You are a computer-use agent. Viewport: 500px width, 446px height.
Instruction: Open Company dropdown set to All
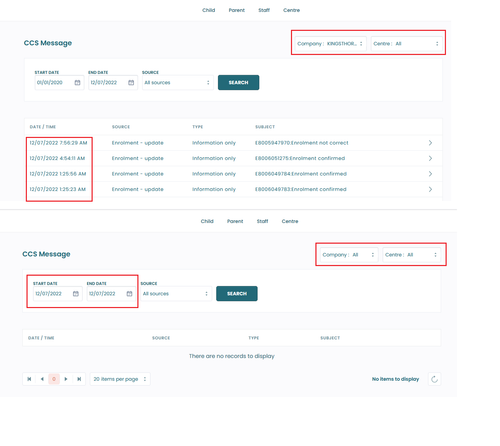pyautogui.click(x=349, y=255)
